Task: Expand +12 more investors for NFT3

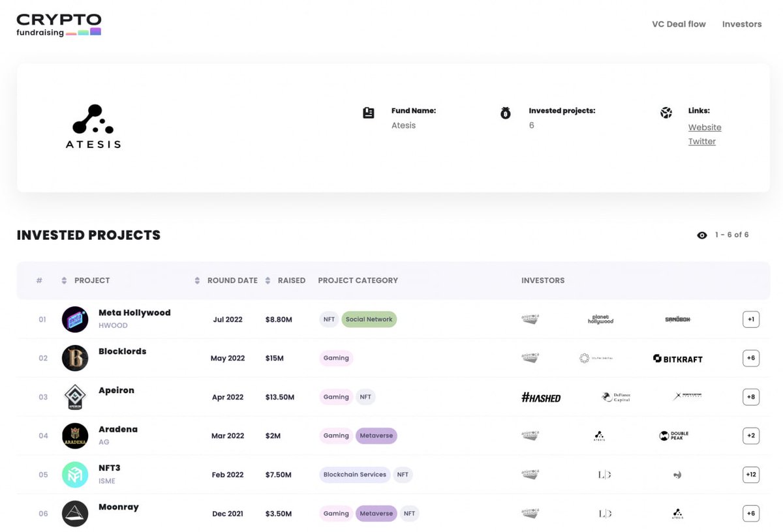Action: pos(751,475)
